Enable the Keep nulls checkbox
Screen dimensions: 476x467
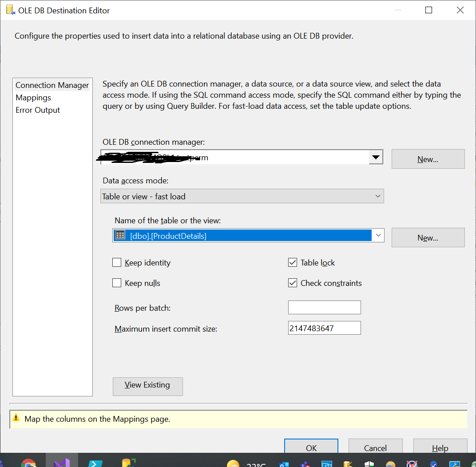(117, 283)
